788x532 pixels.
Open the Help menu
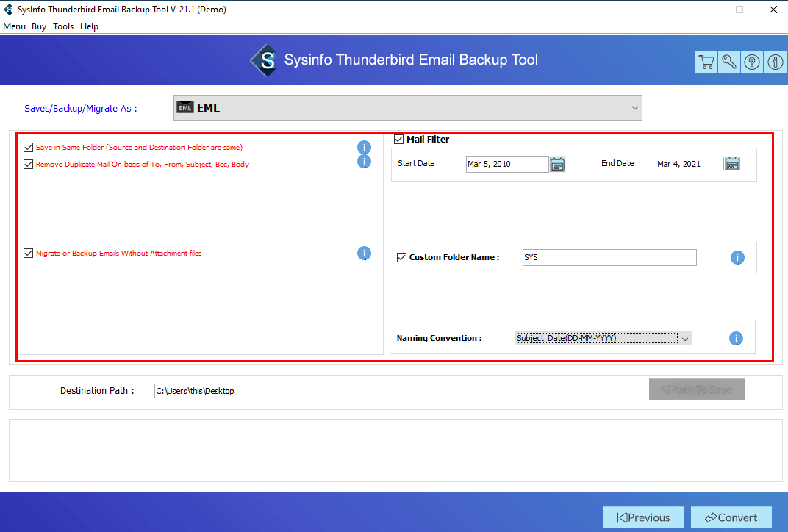click(x=89, y=26)
